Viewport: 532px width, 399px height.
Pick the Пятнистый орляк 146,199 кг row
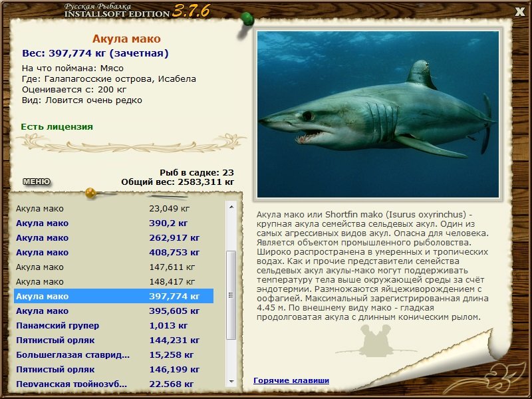114,369
